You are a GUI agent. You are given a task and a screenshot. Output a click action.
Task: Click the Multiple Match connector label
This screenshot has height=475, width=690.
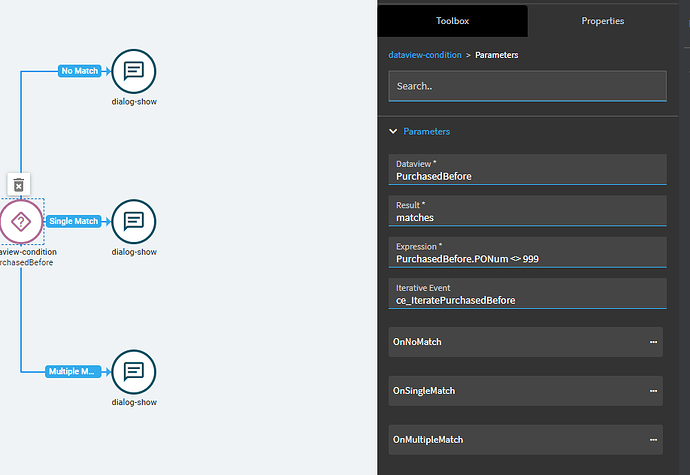(73, 372)
